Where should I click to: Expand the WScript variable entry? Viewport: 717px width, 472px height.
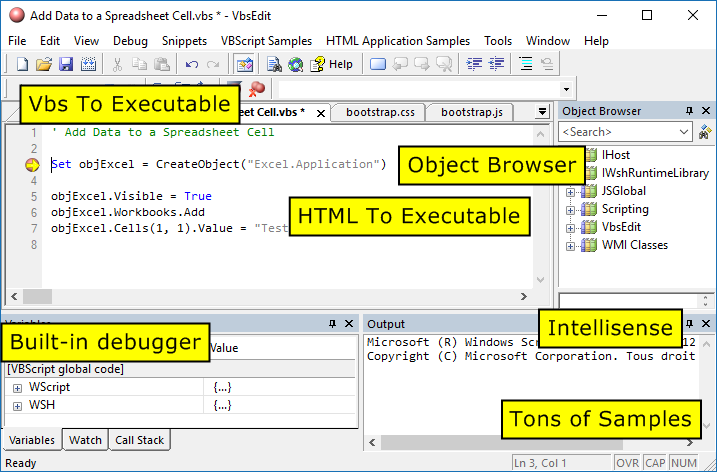(17, 387)
